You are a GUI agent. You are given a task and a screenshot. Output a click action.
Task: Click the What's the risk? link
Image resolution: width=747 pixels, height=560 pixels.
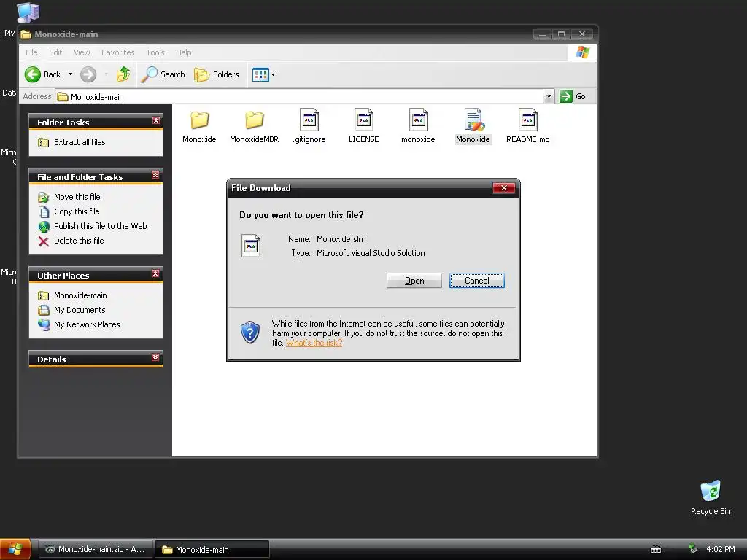click(314, 343)
